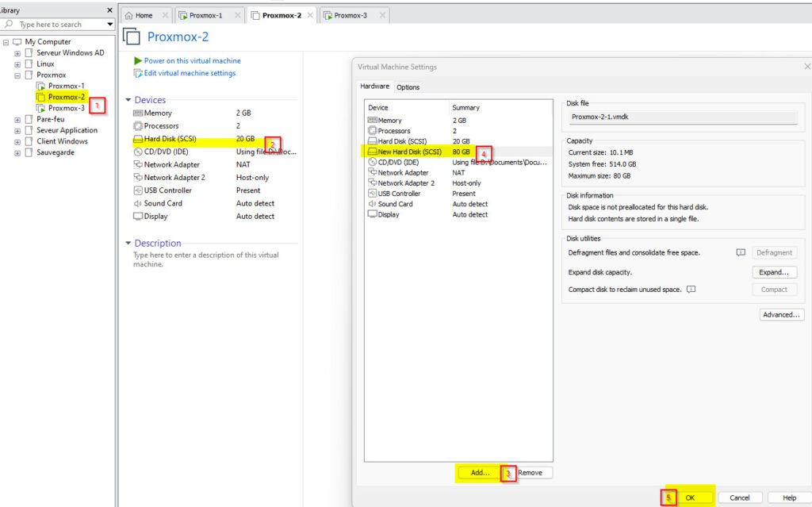Image resolution: width=812 pixels, height=507 pixels.
Task: Click the large Proxmox-2 VM title icon
Action: [x=132, y=36]
